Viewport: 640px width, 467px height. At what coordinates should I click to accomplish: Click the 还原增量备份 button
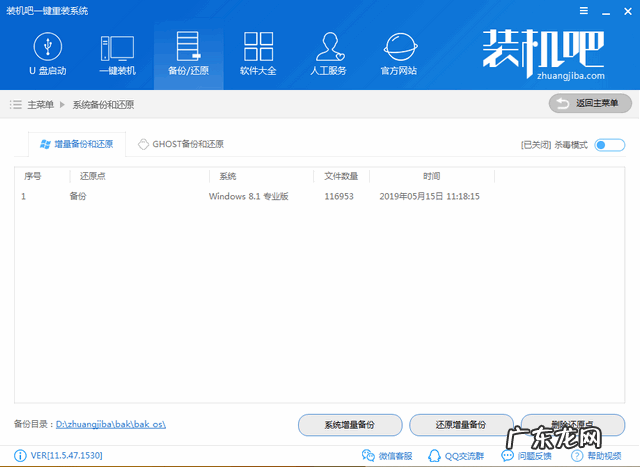[461, 425]
